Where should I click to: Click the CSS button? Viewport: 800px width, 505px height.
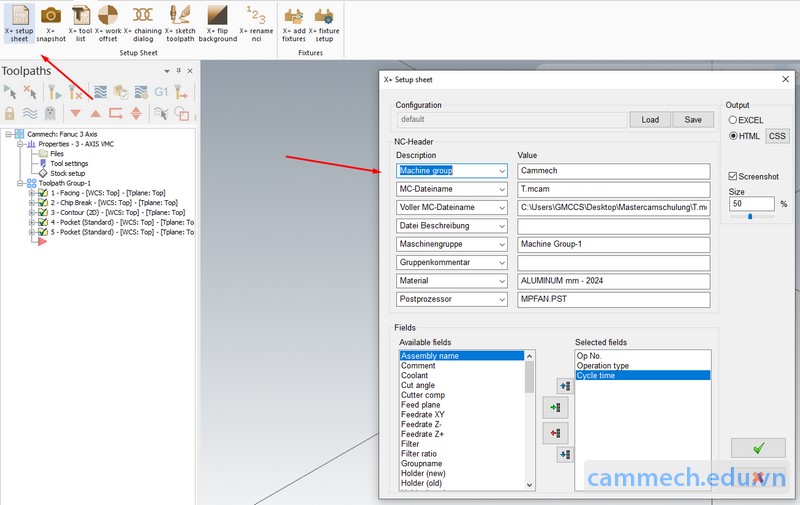point(777,136)
